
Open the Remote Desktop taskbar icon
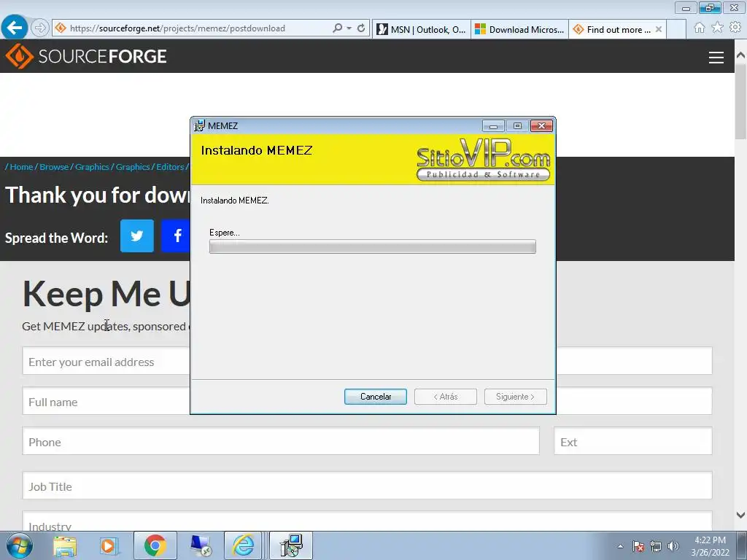click(x=201, y=545)
